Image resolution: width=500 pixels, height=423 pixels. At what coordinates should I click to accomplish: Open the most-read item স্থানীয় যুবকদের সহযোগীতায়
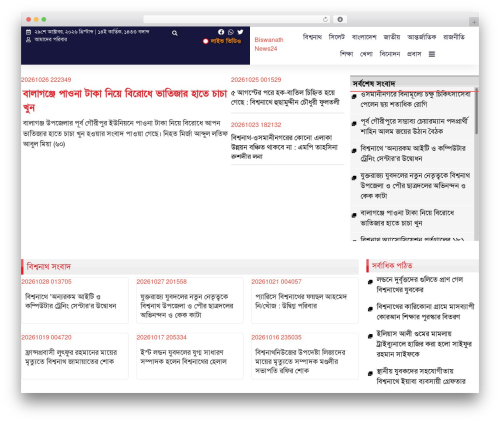click(x=421, y=376)
